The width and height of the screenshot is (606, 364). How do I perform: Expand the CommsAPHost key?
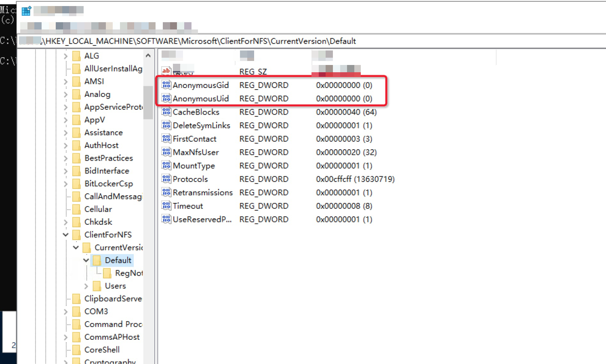tap(65, 337)
